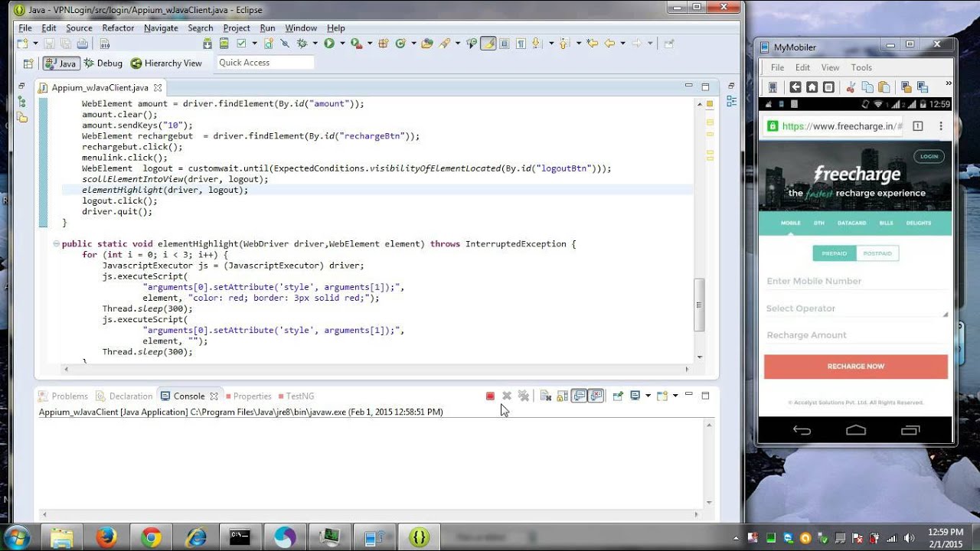This screenshot has height=551, width=980.
Task: Select the PREPAID option on freecharge page
Action: 835,253
